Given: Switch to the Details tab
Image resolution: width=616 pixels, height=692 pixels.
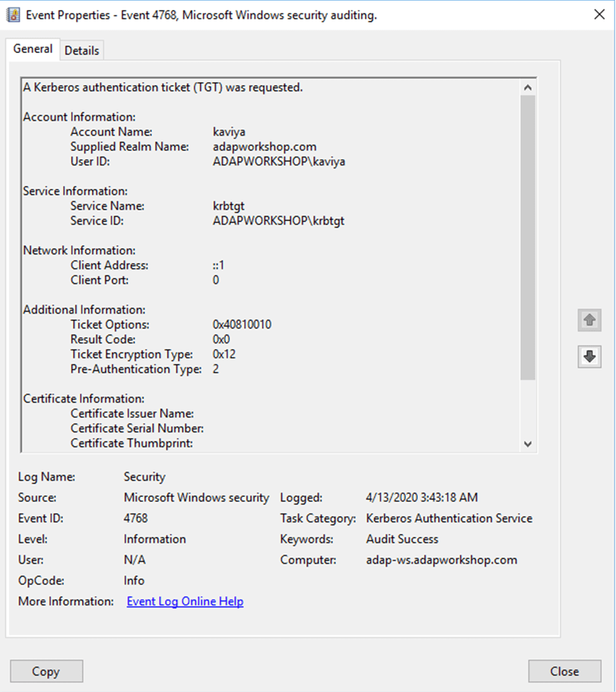Looking at the screenshot, I should point(82,49).
